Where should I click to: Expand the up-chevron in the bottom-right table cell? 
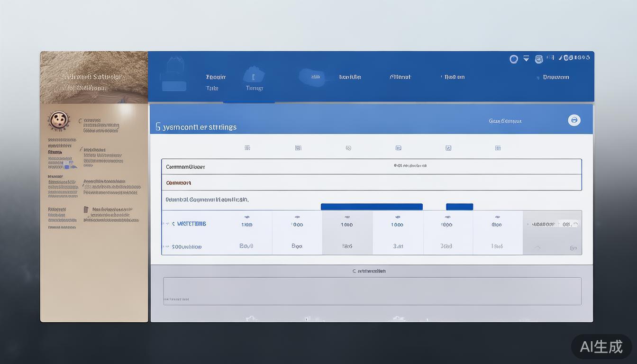(537, 247)
